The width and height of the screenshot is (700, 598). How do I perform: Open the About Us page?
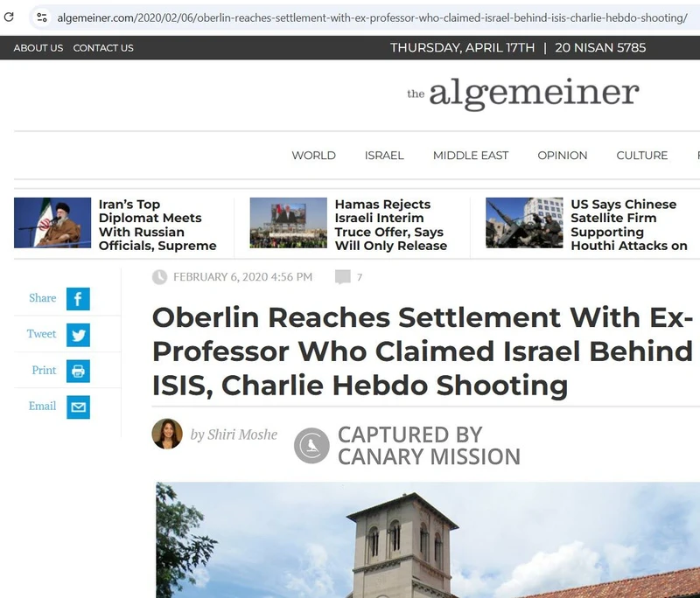tap(38, 48)
